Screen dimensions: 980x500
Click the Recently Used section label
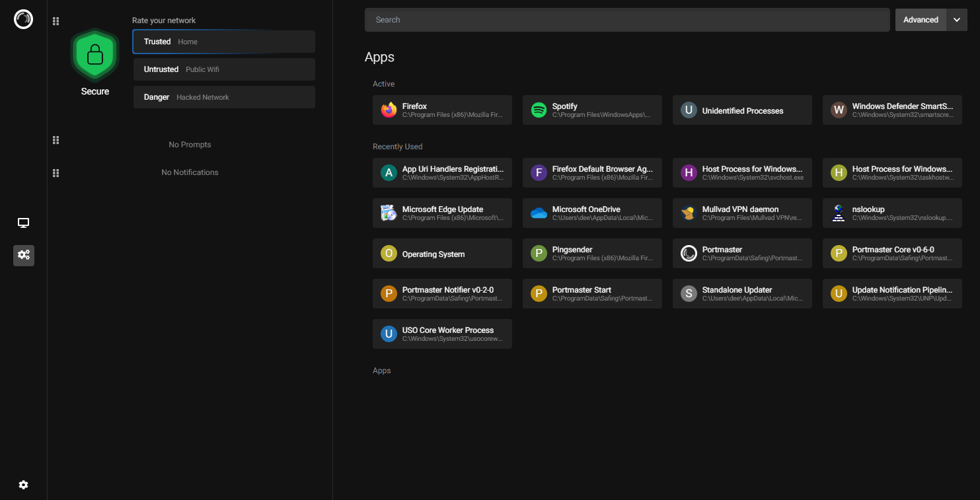397,147
